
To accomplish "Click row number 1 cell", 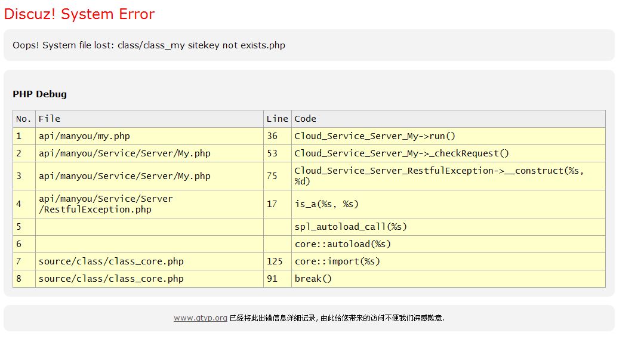I will click(x=24, y=136).
